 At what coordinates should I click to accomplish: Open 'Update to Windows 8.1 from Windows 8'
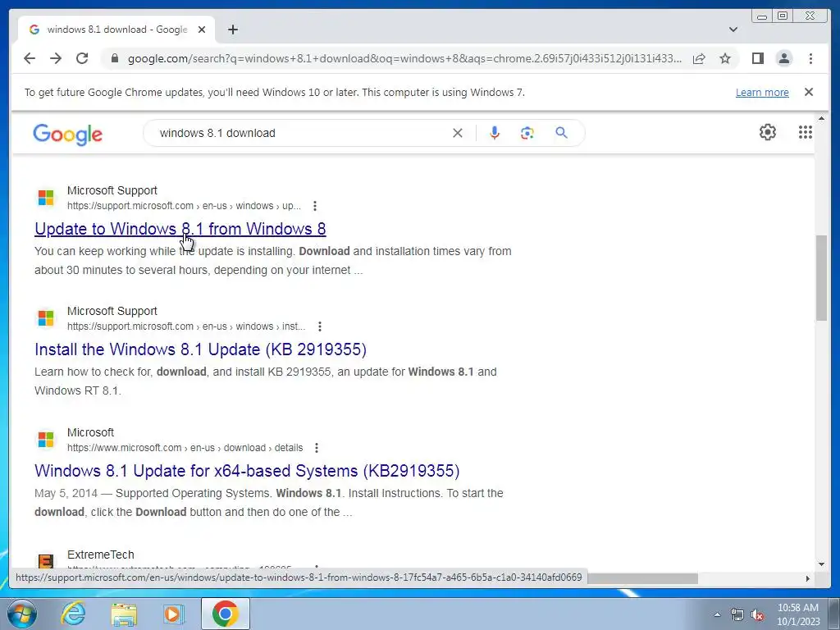tap(180, 229)
